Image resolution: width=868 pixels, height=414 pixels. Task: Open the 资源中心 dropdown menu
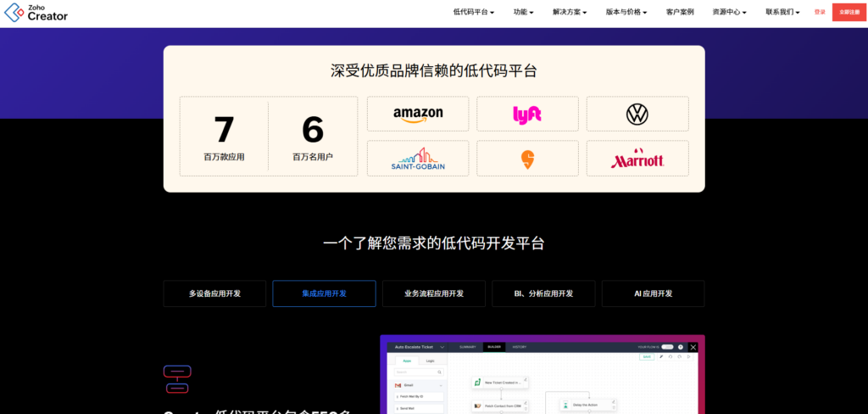click(729, 12)
